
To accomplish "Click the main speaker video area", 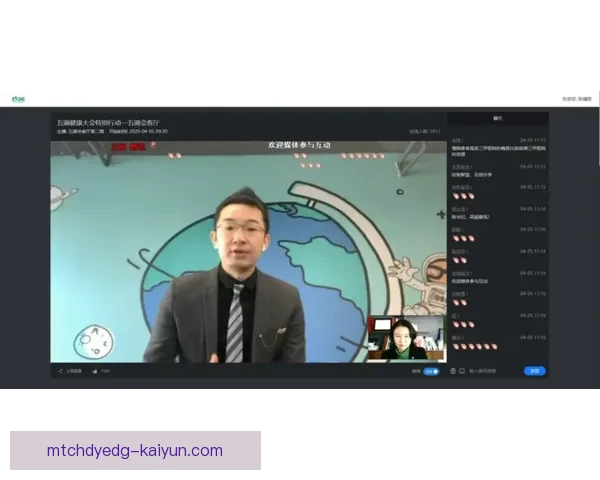I will point(248,251).
